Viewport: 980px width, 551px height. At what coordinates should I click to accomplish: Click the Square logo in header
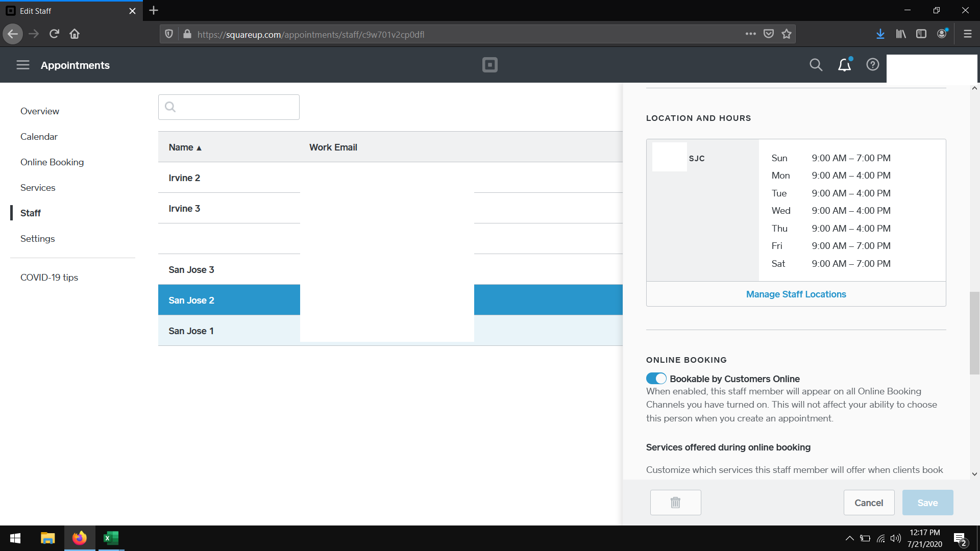tap(489, 65)
